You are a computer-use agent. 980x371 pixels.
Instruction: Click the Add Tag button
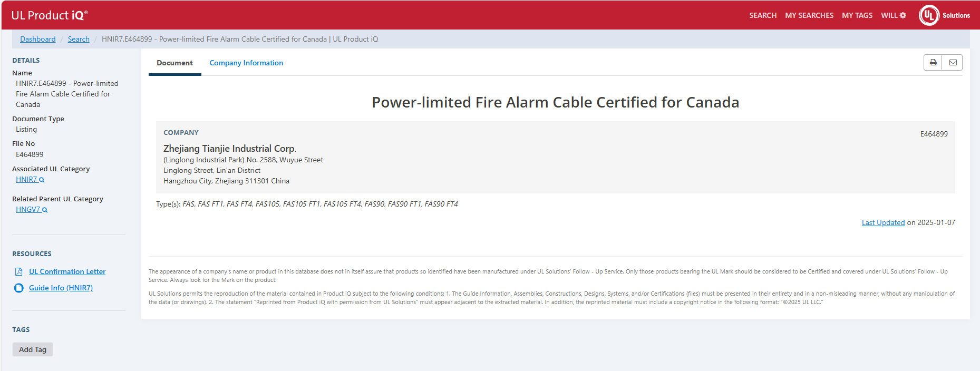coord(33,349)
